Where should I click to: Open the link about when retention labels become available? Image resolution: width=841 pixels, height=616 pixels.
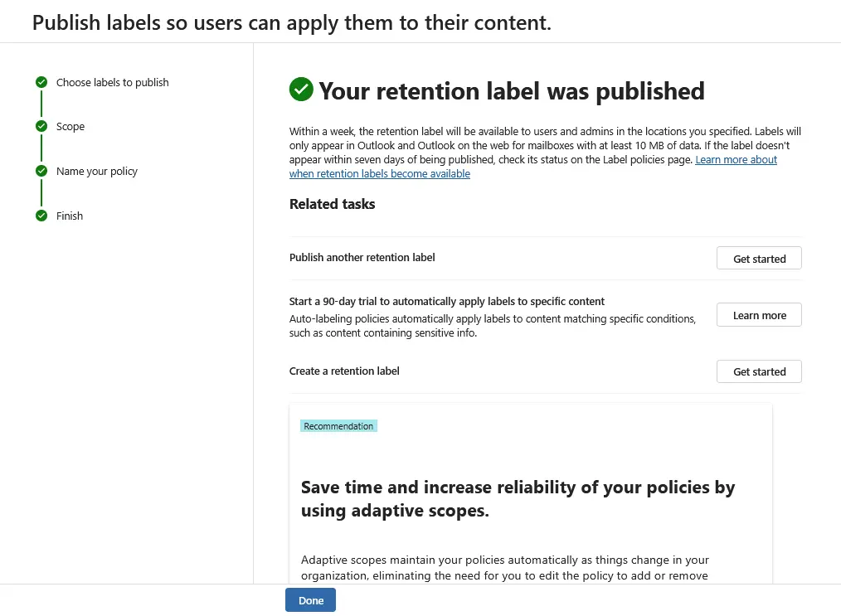pos(379,173)
